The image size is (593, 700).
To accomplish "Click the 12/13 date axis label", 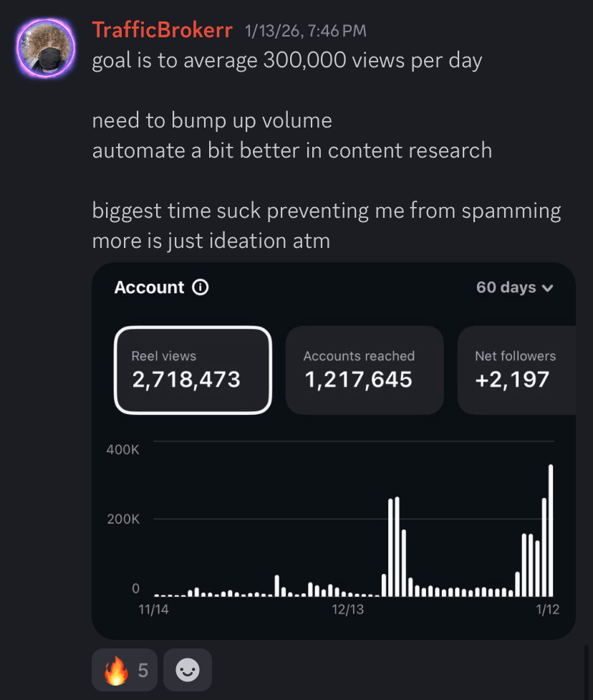I will (x=348, y=610).
